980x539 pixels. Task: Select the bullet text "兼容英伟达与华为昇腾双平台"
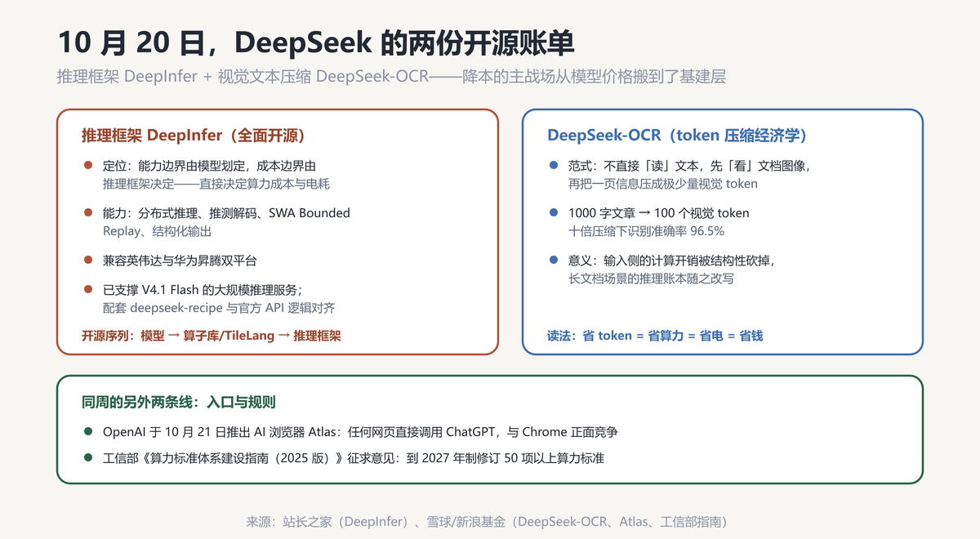[x=180, y=261]
